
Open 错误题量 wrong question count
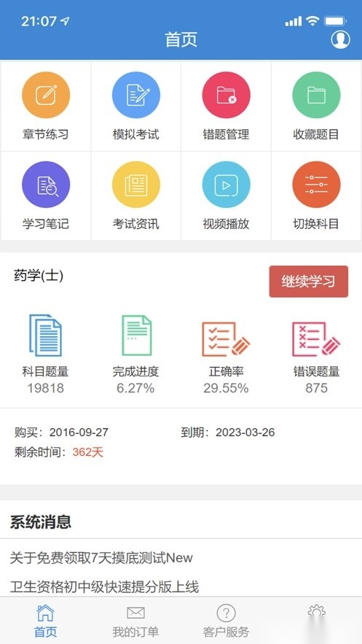(x=316, y=354)
